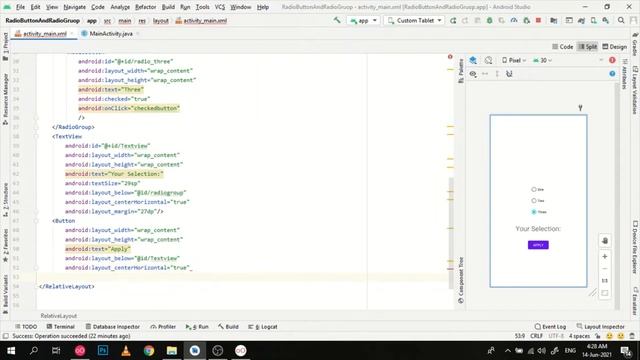This screenshot has height=360, width=640.
Task: Open the API 30 version dropdown
Action: (542, 60)
